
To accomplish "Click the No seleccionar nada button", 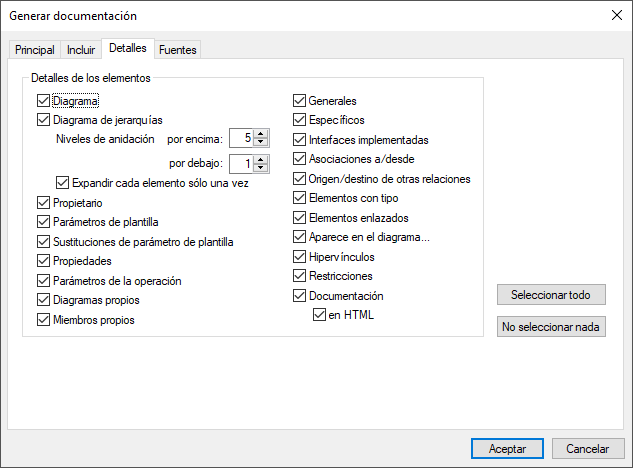I will coord(551,327).
